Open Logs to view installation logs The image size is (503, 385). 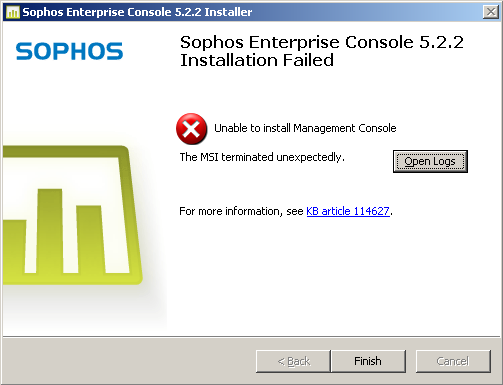[x=430, y=161]
